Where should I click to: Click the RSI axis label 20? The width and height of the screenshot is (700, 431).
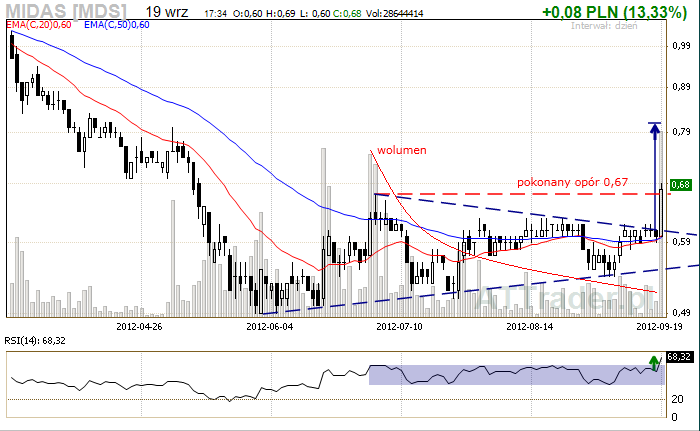click(x=677, y=399)
